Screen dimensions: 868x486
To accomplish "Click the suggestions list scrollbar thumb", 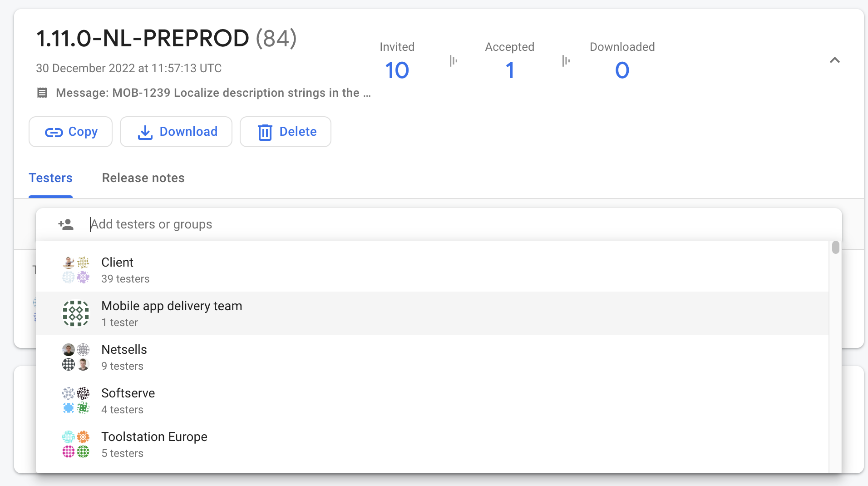I will 835,248.
